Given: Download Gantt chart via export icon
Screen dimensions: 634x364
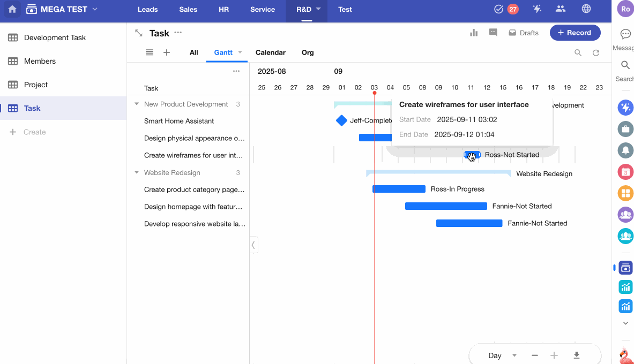Looking at the screenshot, I should click(577, 355).
